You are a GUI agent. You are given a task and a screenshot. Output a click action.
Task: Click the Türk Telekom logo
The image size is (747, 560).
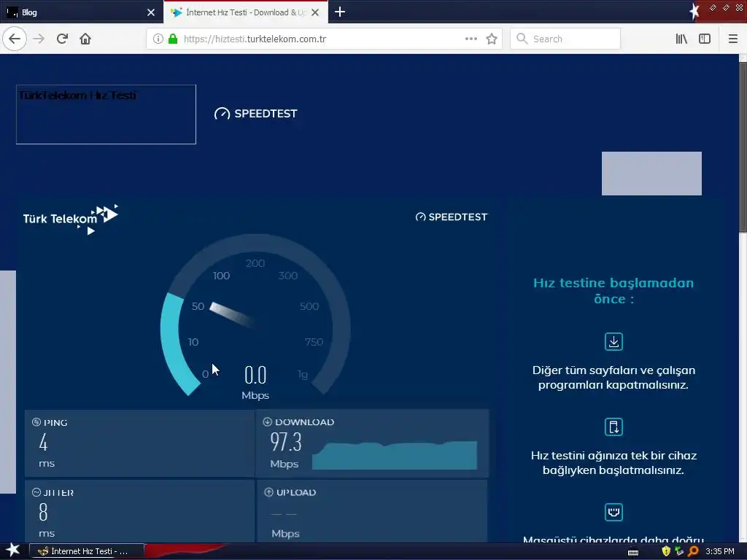(71, 219)
